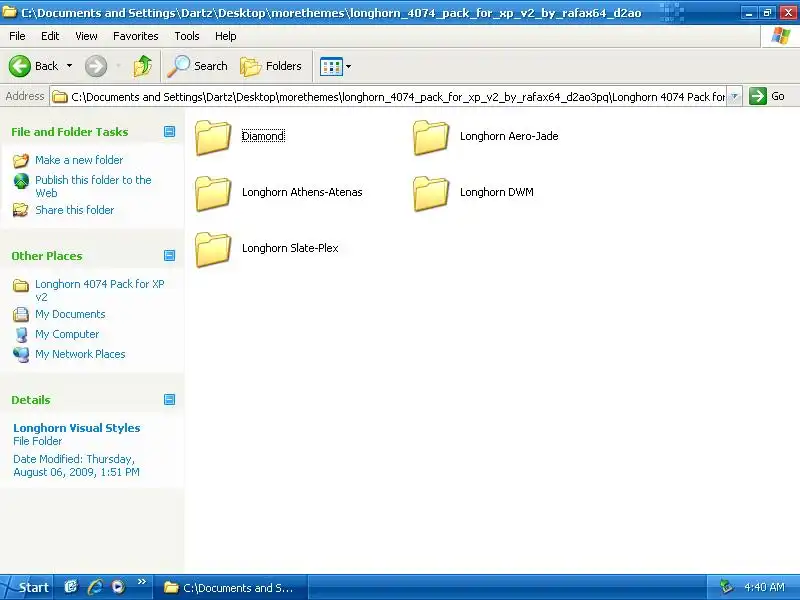The width and height of the screenshot is (800, 600).
Task: Open the Views dropdown arrow
Action: coord(348,66)
